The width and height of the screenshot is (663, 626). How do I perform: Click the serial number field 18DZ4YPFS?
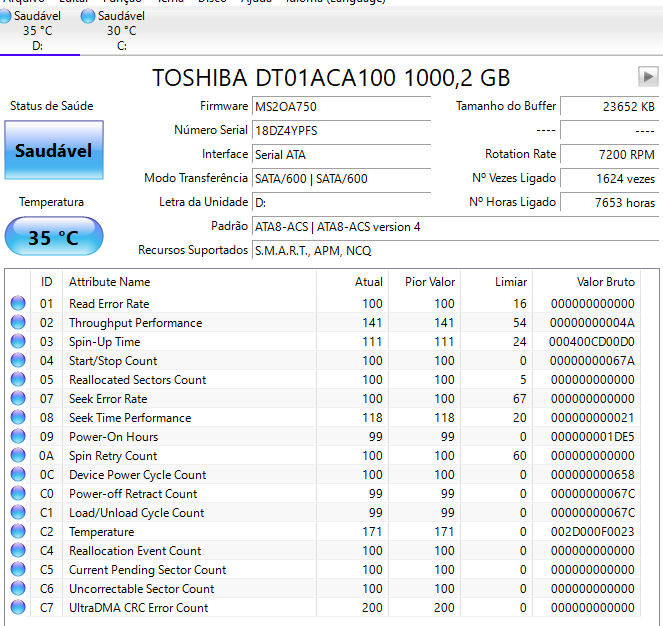(x=341, y=130)
